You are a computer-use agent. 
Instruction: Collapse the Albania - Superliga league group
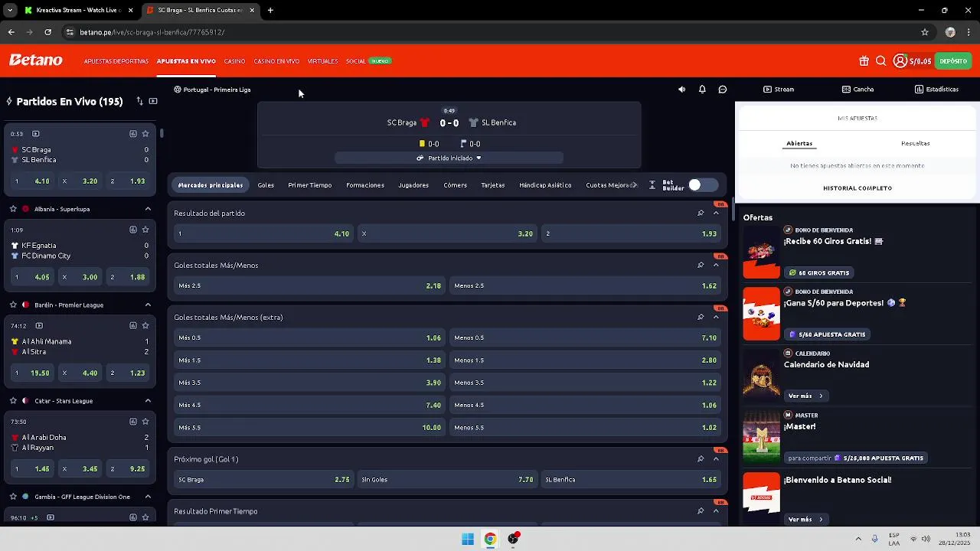click(x=148, y=209)
